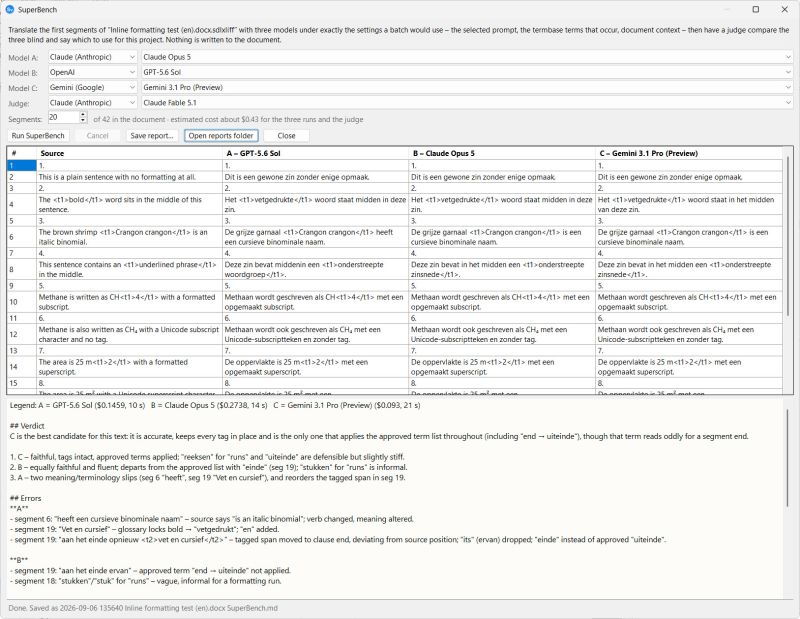Click the Legend line with model costs
Viewport: 800px width, 619px height.
click(x=215, y=405)
